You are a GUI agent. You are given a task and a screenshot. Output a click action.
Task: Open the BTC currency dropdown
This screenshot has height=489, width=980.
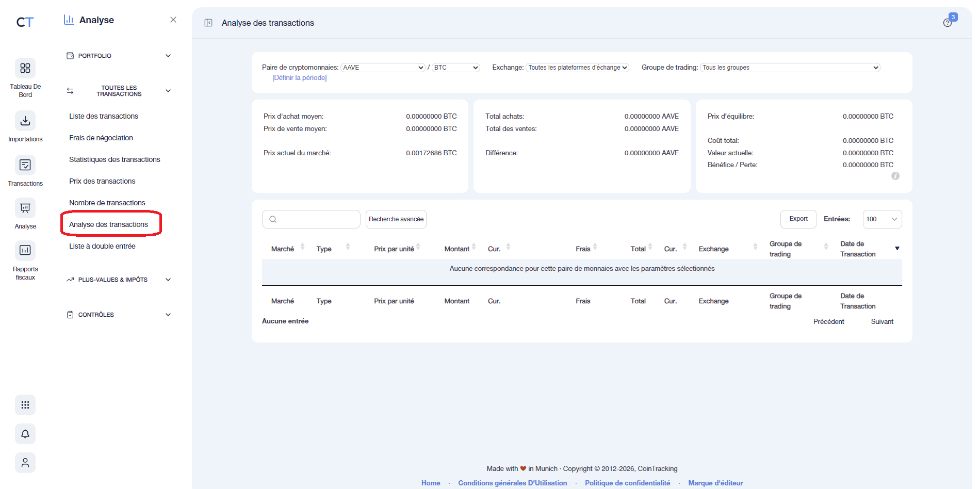tap(455, 67)
